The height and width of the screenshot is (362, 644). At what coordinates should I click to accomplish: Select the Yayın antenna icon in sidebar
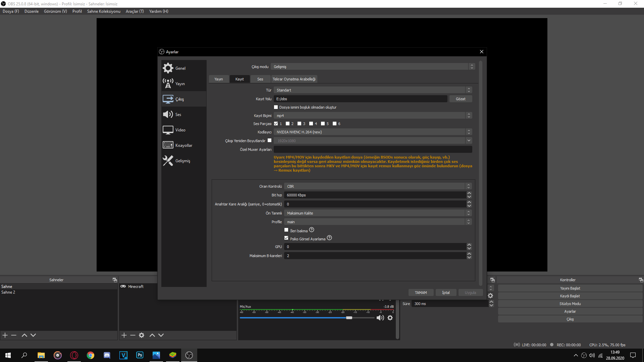(x=168, y=83)
